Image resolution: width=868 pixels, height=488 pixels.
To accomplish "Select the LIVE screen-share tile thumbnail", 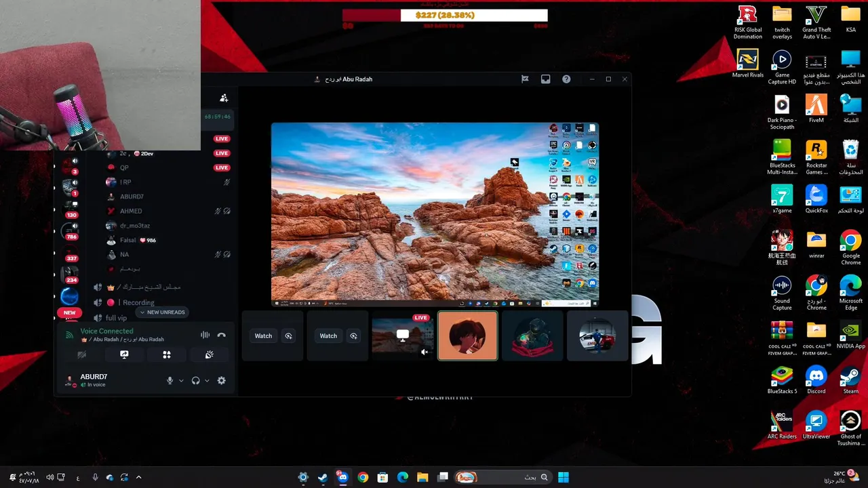I will [403, 335].
